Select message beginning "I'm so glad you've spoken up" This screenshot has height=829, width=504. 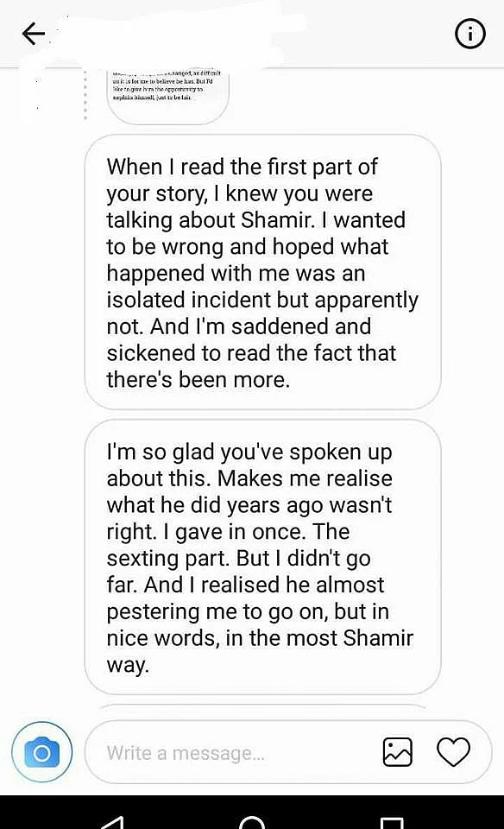[x=262, y=557]
